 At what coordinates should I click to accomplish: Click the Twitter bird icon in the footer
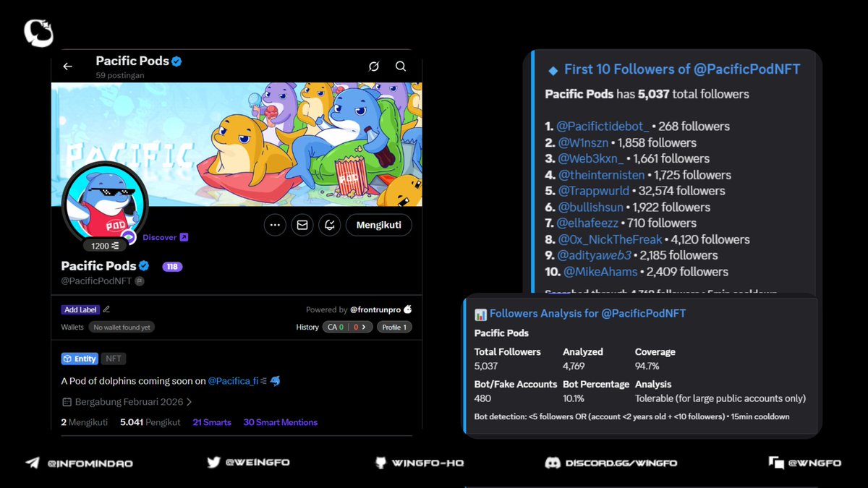click(x=213, y=463)
